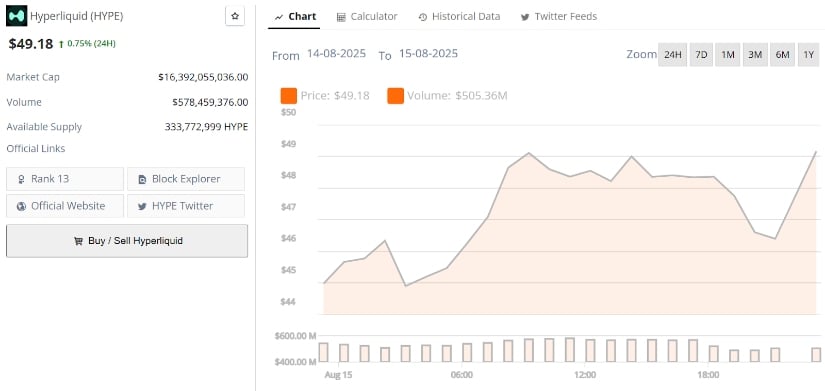Click the 0.75% (24H) change indicator
This screenshot has width=825, height=391.
click(87, 44)
